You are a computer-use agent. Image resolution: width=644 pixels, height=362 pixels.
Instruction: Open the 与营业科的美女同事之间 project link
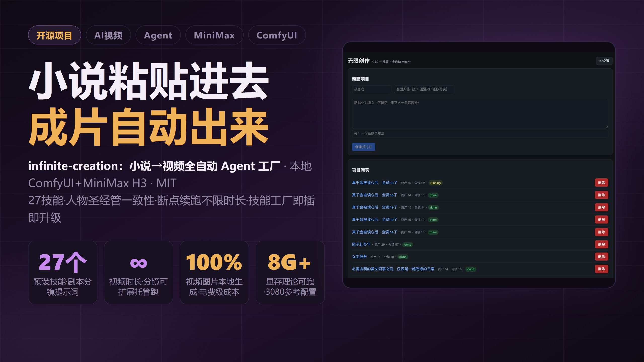click(393, 269)
